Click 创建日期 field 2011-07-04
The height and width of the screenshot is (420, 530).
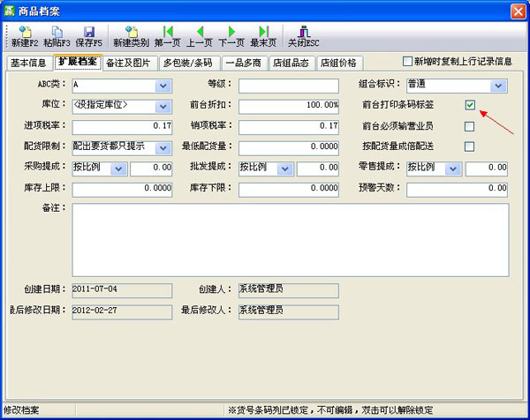tap(122, 290)
